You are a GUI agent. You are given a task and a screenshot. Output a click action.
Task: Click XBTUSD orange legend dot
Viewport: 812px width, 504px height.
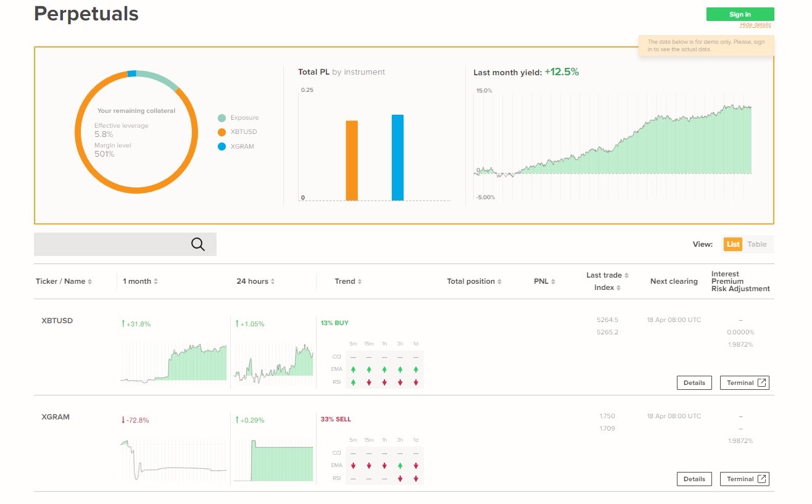(222, 132)
